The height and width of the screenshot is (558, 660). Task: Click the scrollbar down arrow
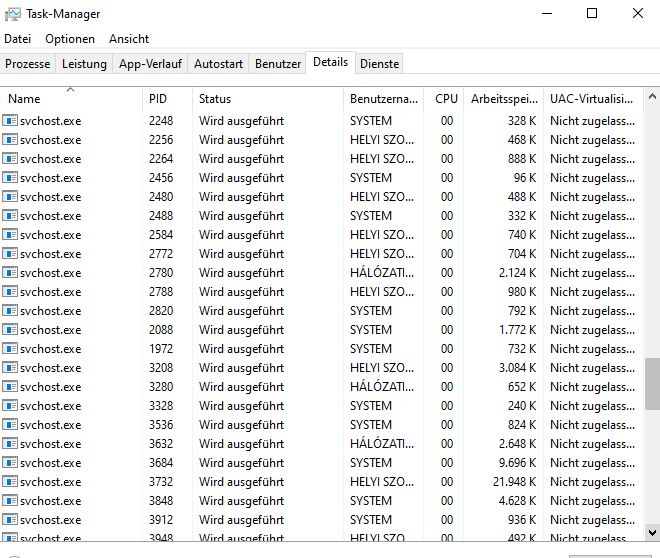(x=652, y=532)
